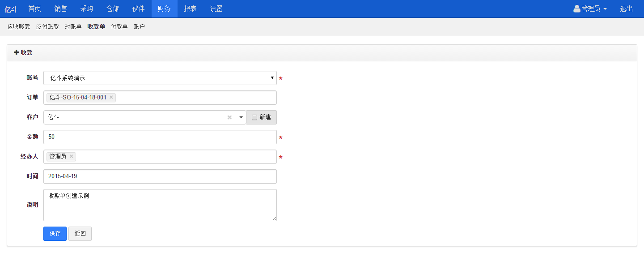Click the 亿斗 brand logo
This screenshot has height=266, width=644.
[11, 9]
